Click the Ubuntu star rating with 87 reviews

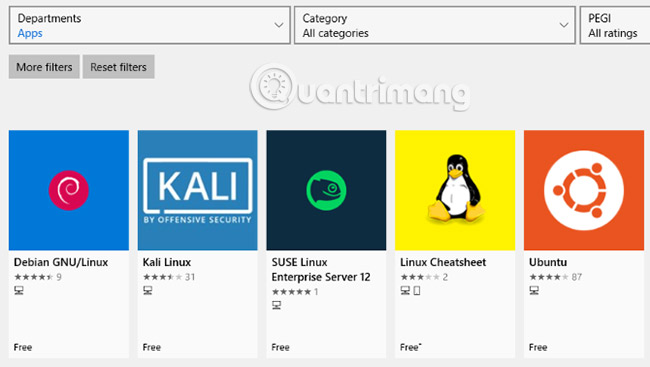point(549,277)
